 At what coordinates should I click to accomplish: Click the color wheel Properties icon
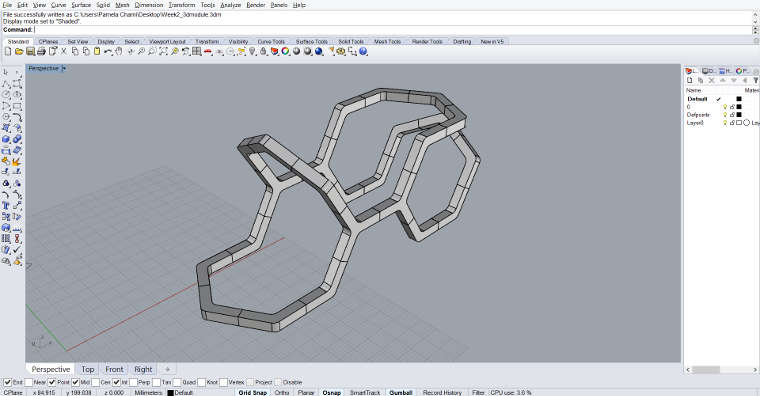pos(285,51)
